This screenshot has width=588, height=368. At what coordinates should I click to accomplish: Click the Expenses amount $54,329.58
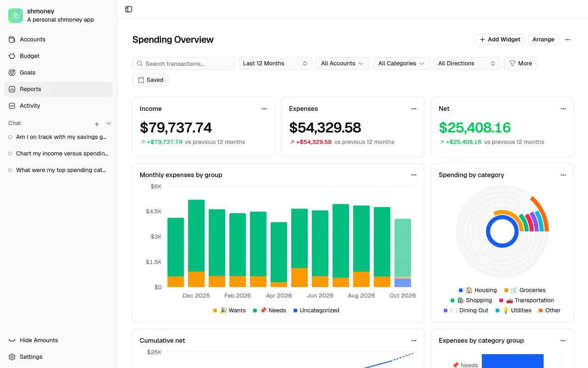coord(325,127)
